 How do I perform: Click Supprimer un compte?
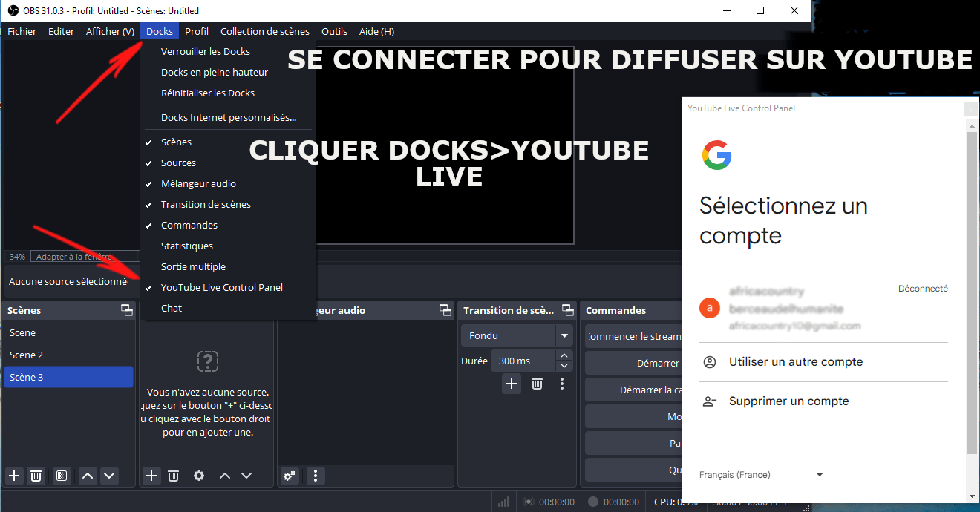point(824,401)
